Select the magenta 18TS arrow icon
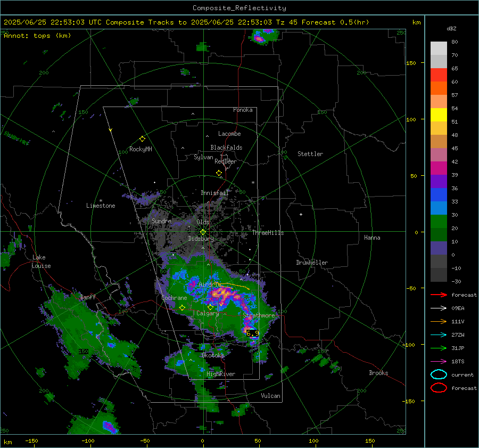The height and width of the screenshot is (448, 479). [x=439, y=361]
